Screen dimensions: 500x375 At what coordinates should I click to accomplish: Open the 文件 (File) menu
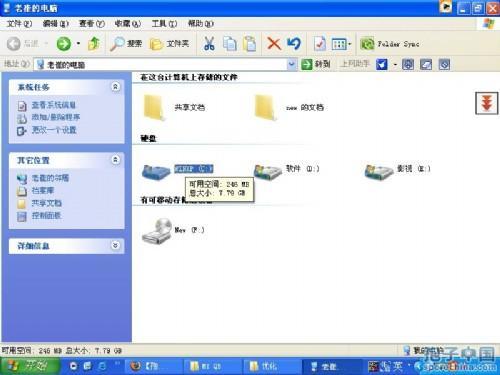19,24
